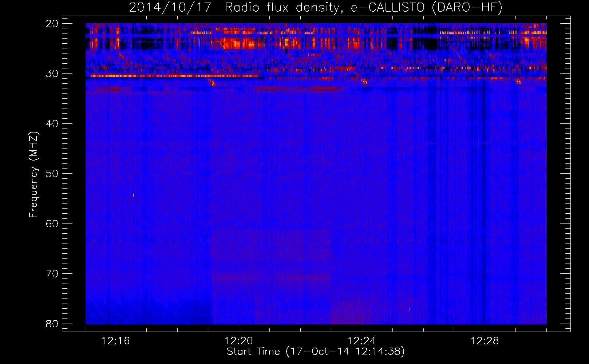The width and height of the screenshot is (589, 364).
Task: Click the 30 frequency tick label
Action: (52, 74)
